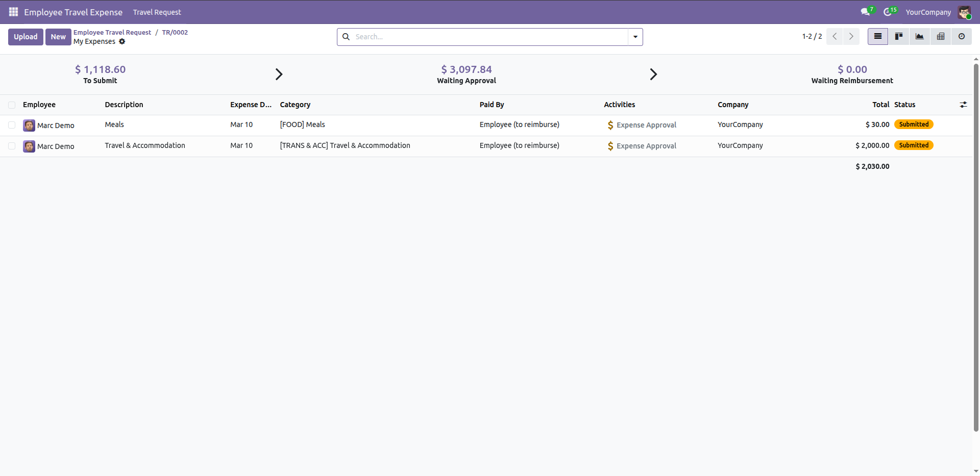Open the messages conversation icon
Viewport: 980px width, 476px height.
coord(865,12)
